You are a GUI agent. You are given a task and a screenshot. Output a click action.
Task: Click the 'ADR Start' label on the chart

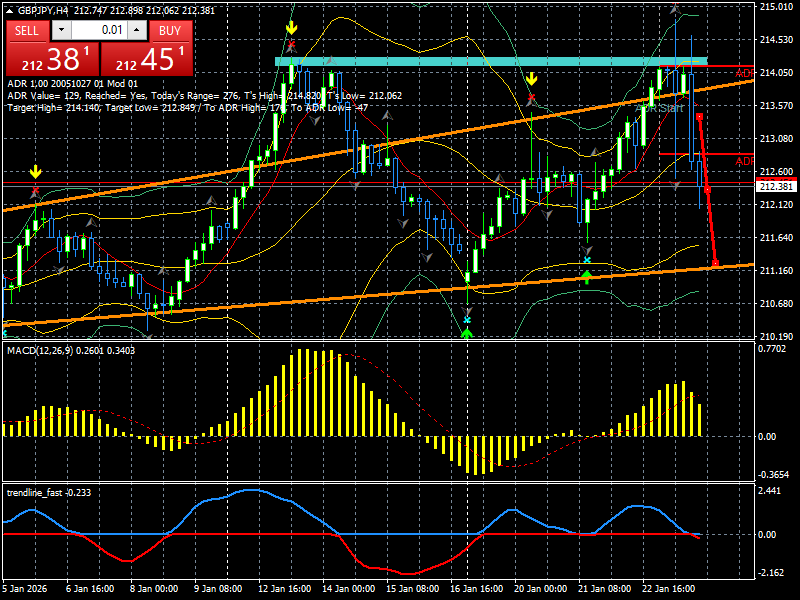(x=659, y=108)
